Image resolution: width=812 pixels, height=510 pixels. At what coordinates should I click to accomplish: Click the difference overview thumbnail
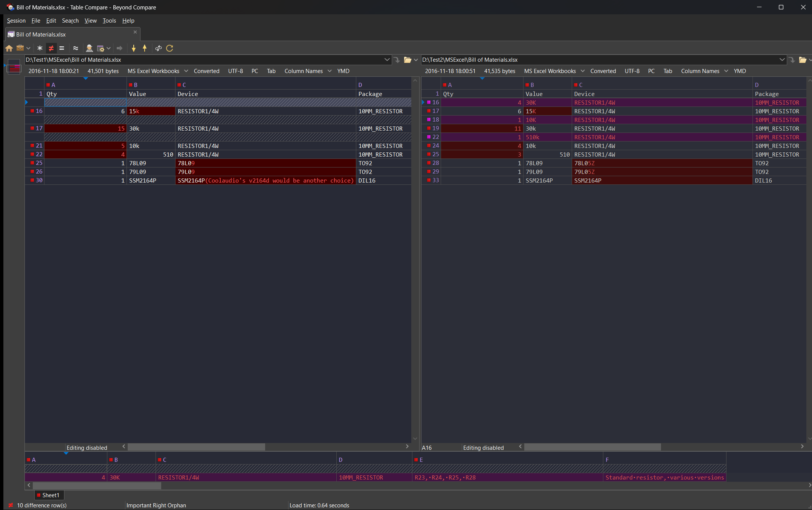pyautogui.click(x=14, y=67)
